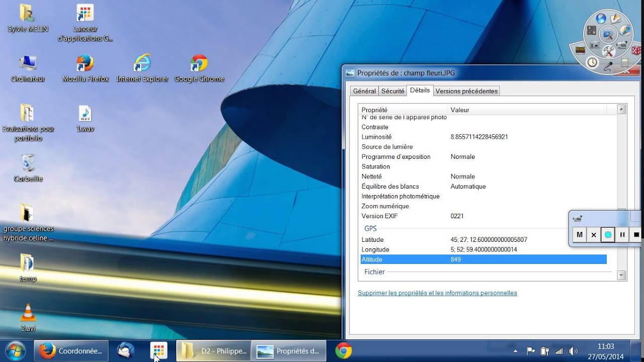This screenshot has height=362, width=644.
Task: Select the Zoom numérique row
Action: pyautogui.click(x=484, y=206)
